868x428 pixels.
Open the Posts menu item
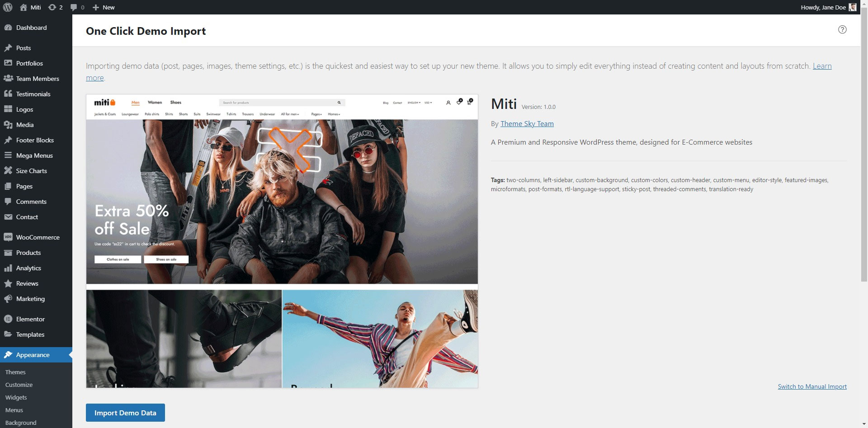[x=36, y=48]
